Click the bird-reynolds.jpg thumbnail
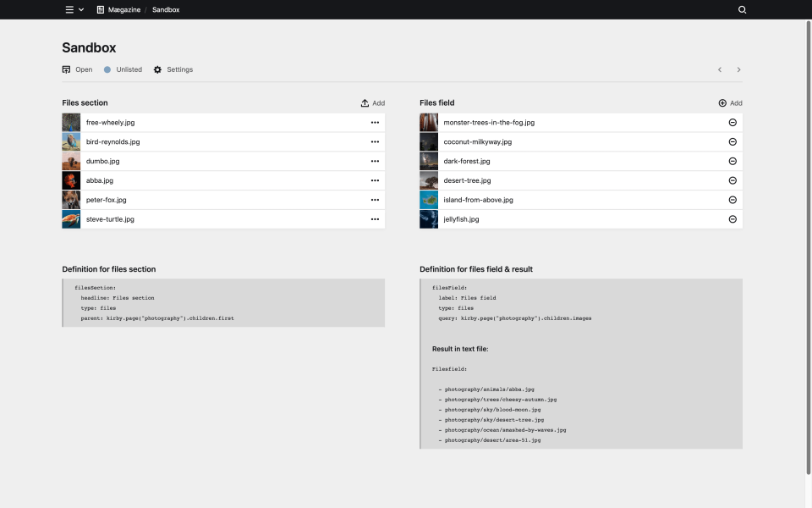812x508 pixels. coord(71,141)
